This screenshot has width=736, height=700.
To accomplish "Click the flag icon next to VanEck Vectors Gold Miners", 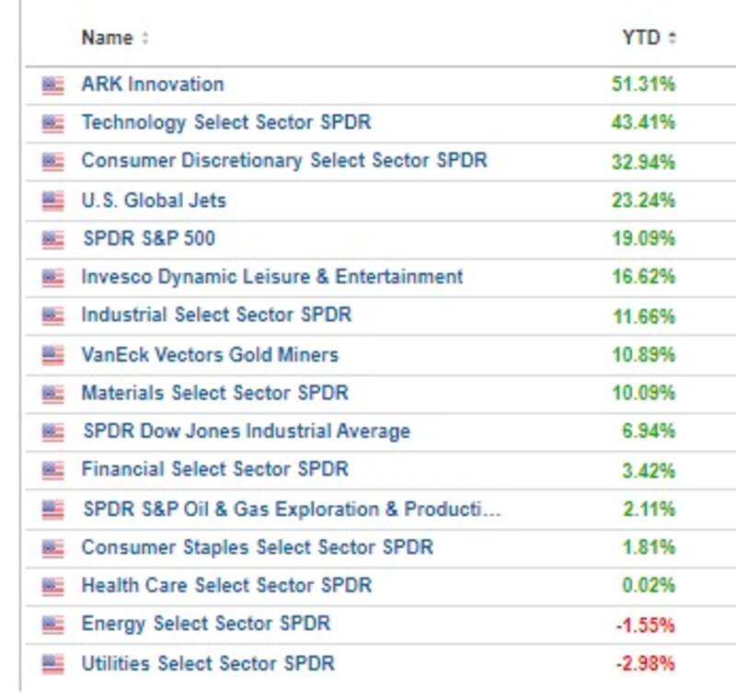I will point(53,355).
